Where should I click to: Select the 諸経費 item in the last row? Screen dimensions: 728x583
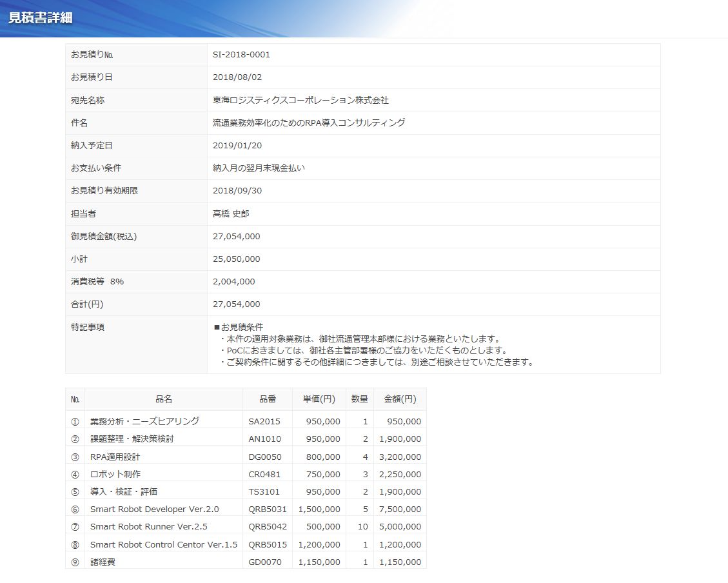[x=103, y=562]
